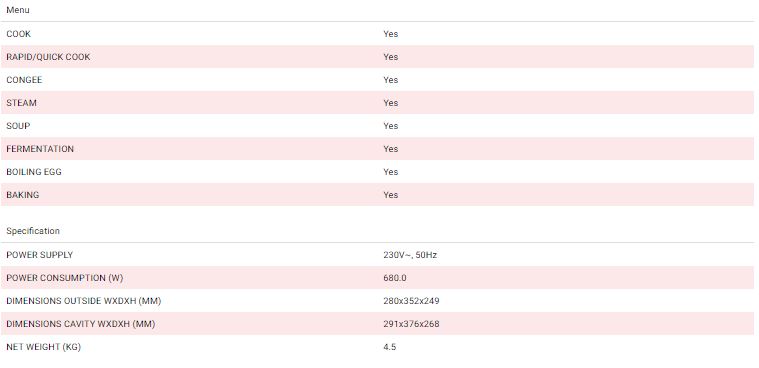Click the STEAM row label
759x368 pixels.
[x=21, y=103]
